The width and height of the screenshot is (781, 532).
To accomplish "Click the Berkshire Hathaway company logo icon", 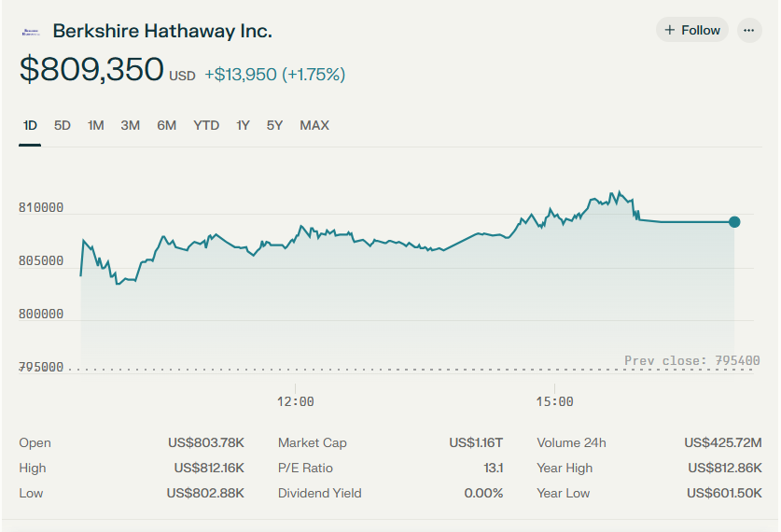I will (x=31, y=32).
